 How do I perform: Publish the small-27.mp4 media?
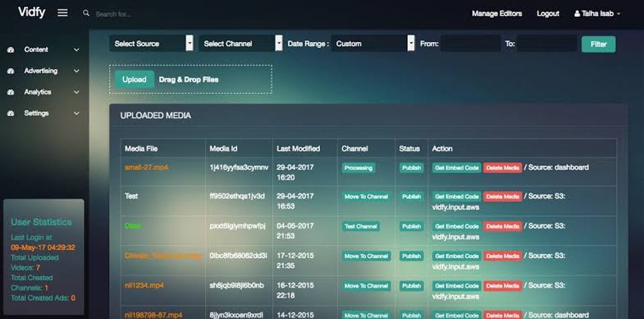(x=411, y=168)
